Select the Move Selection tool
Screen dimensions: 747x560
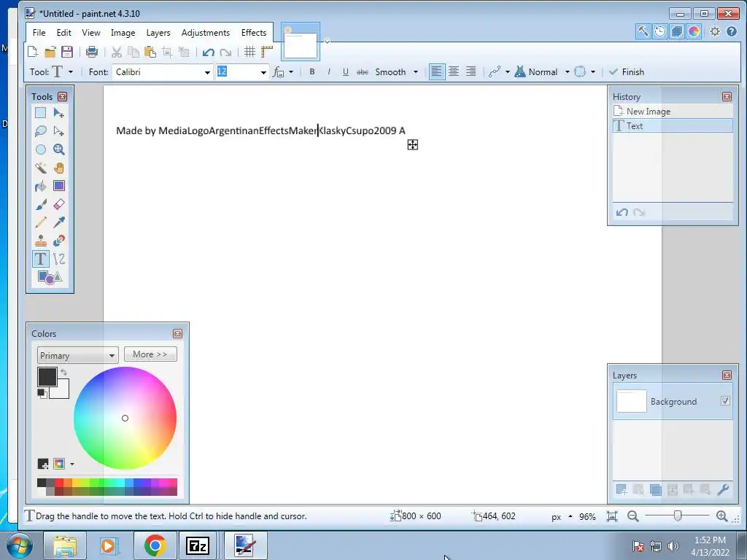[58, 131]
